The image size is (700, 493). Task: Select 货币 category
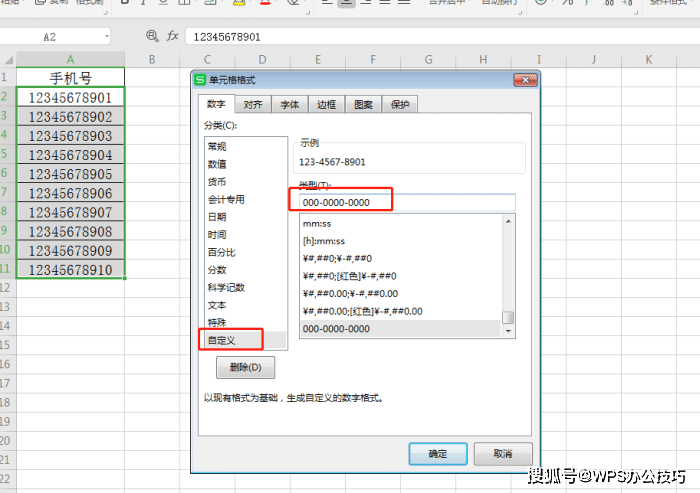point(217,182)
